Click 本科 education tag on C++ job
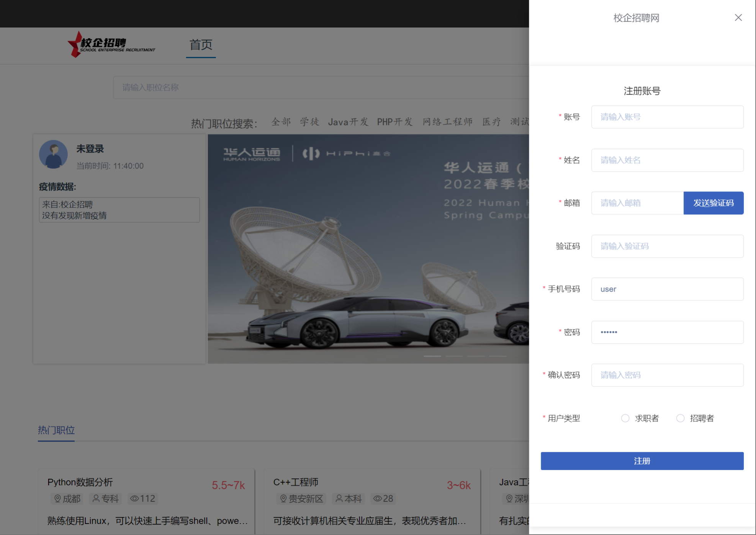Viewport: 756px width, 535px height. click(348, 499)
